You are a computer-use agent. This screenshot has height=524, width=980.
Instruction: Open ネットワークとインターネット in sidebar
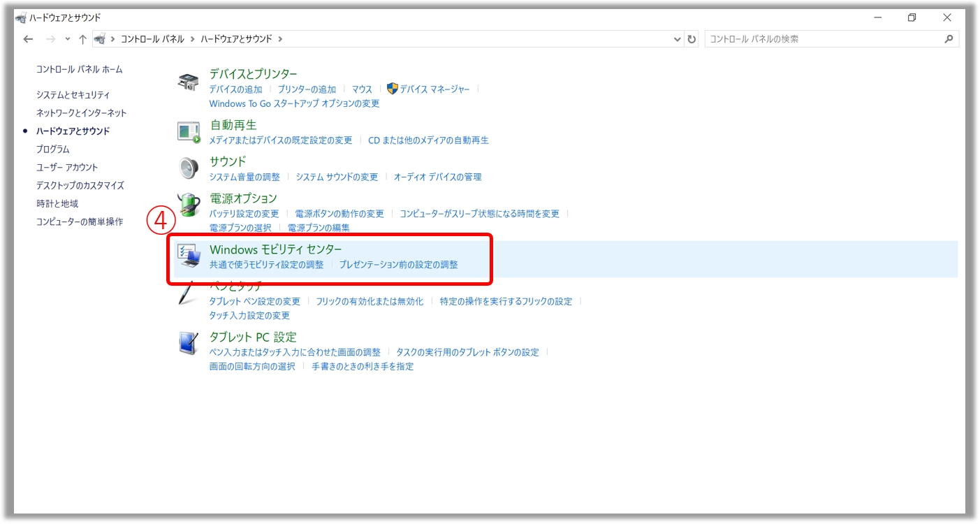81,112
